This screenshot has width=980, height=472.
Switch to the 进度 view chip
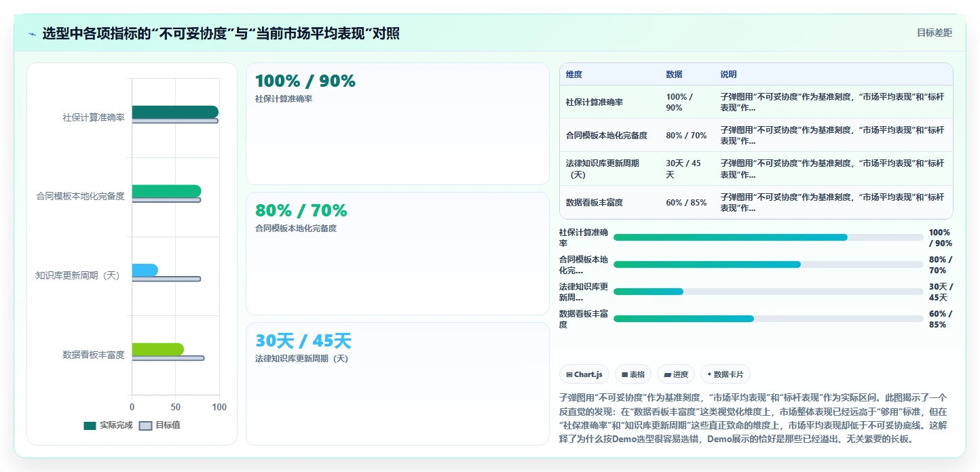point(676,374)
